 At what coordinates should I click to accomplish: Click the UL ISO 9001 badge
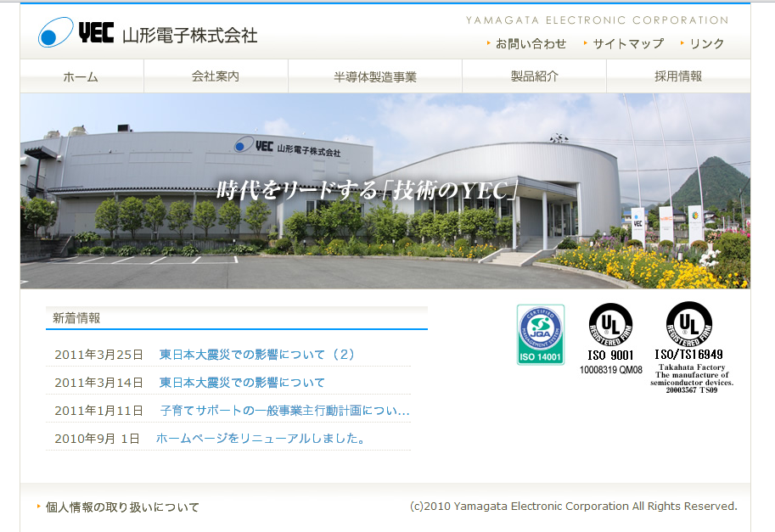[610, 338]
